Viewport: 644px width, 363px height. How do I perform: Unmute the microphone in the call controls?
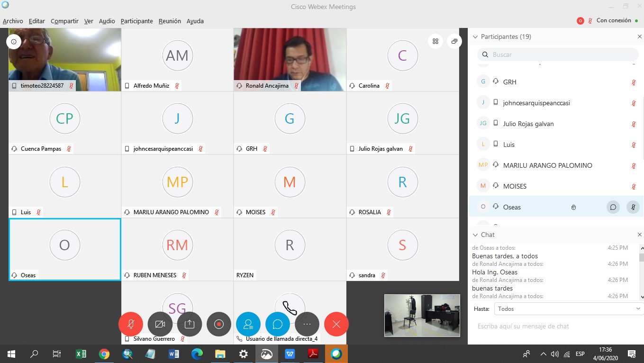(x=130, y=324)
